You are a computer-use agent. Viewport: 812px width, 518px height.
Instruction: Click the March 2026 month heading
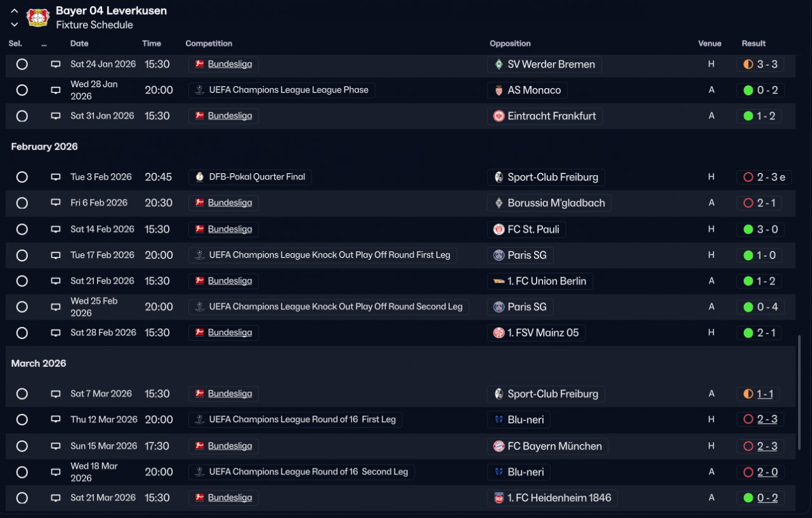(39, 364)
